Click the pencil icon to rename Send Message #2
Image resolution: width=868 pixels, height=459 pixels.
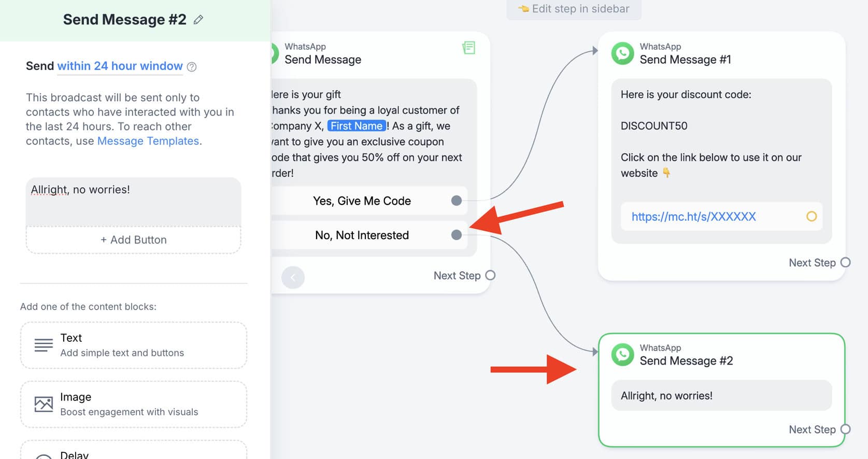point(198,20)
